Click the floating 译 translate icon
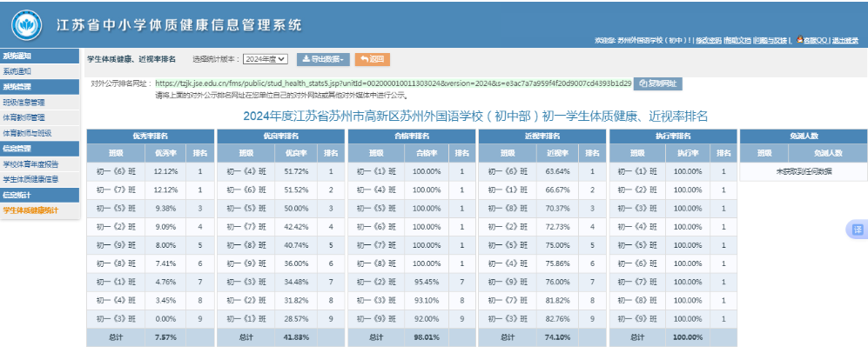 (x=857, y=229)
